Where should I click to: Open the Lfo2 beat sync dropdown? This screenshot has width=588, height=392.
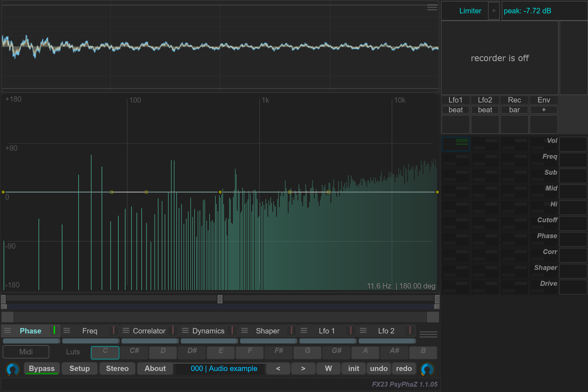pos(485,110)
